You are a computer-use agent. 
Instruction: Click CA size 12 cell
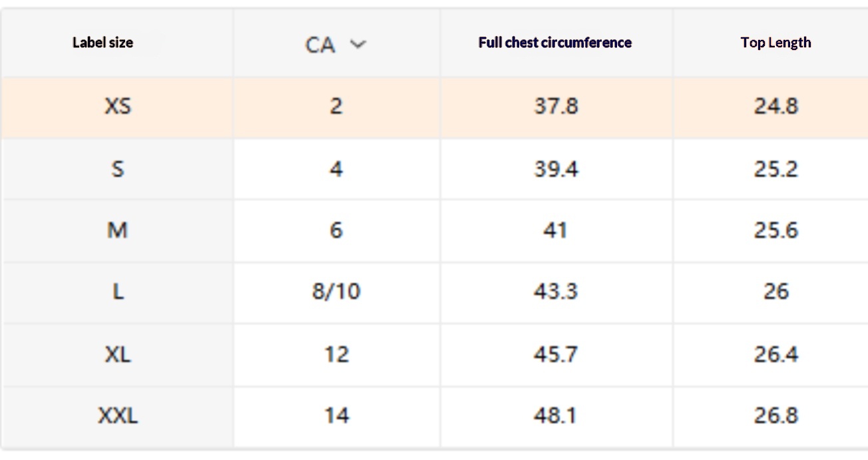336,354
